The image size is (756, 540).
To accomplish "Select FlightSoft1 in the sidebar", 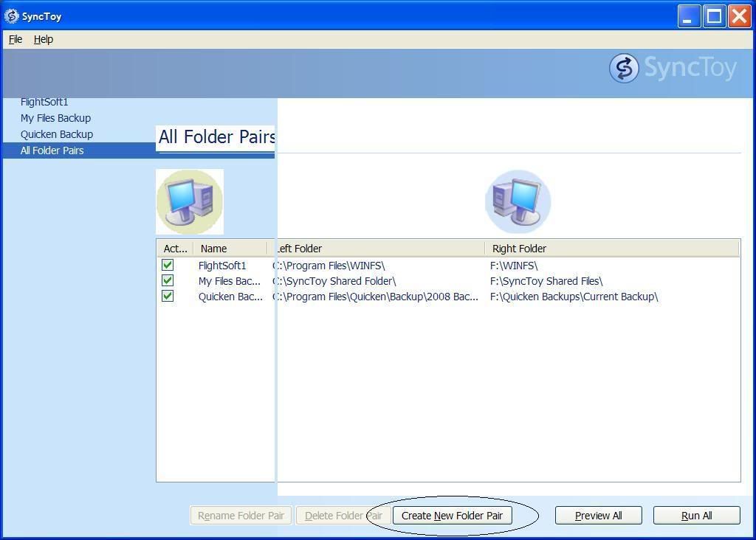I will coord(44,102).
